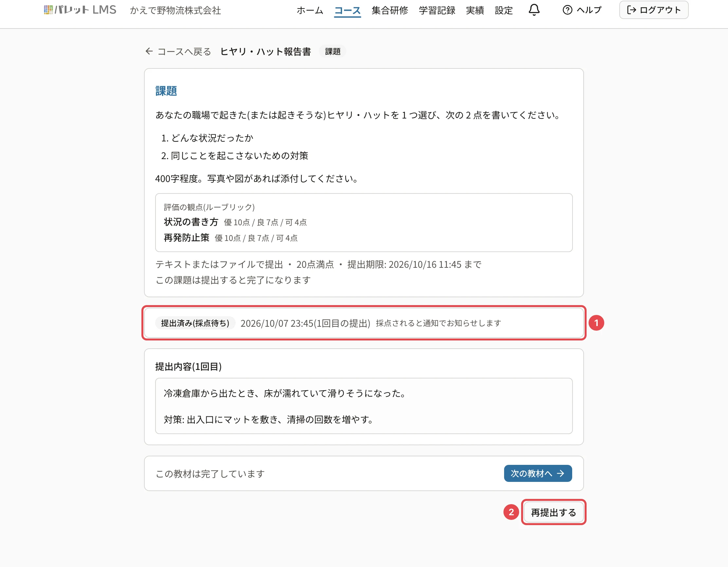Open the 実績 navigation item

click(x=475, y=10)
